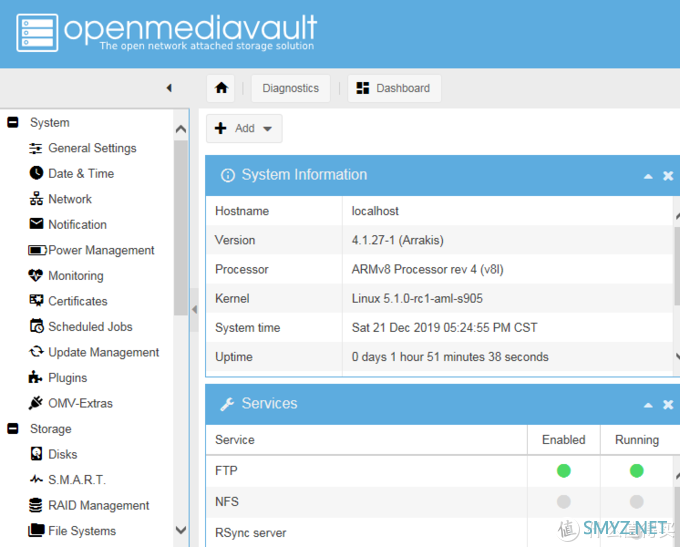Collapse the Services panel
Image resolution: width=680 pixels, height=547 pixels.
click(648, 405)
